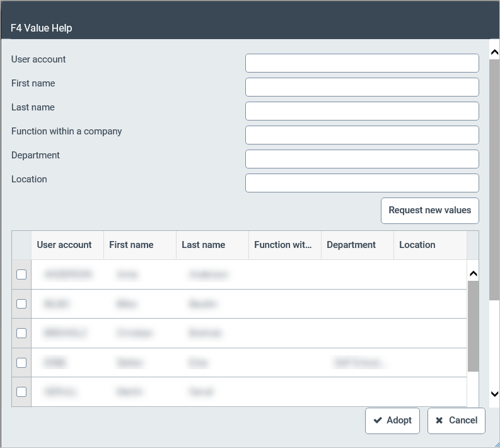The height and width of the screenshot is (448, 500).
Task: Click the Adopt button with checkmark icon
Action: 392,420
